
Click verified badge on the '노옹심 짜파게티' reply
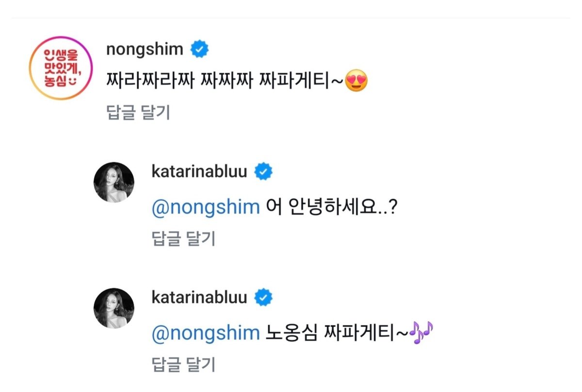tap(264, 297)
